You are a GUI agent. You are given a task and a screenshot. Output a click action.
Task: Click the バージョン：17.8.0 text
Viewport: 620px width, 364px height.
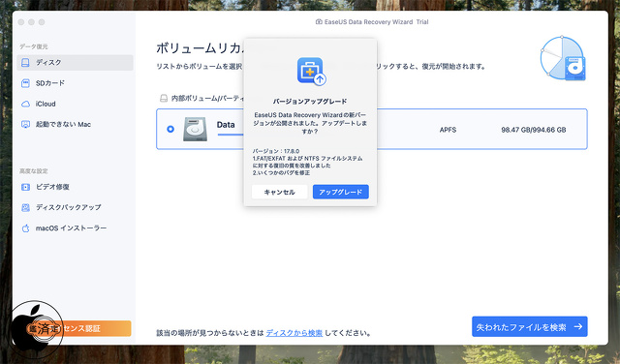pyautogui.click(x=276, y=151)
